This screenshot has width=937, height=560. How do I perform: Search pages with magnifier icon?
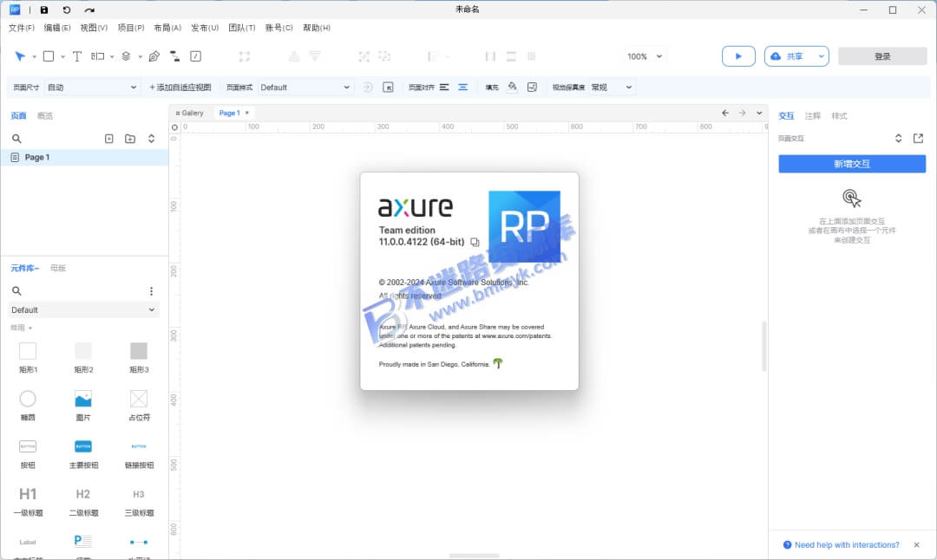pos(16,139)
